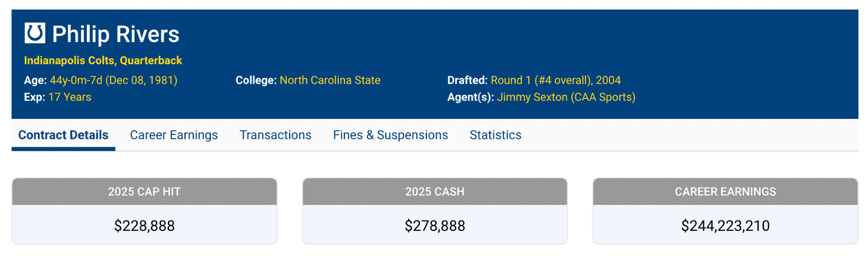The image size is (868, 256).
Task: View the Statistics tab
Action: tap(495, 135)
